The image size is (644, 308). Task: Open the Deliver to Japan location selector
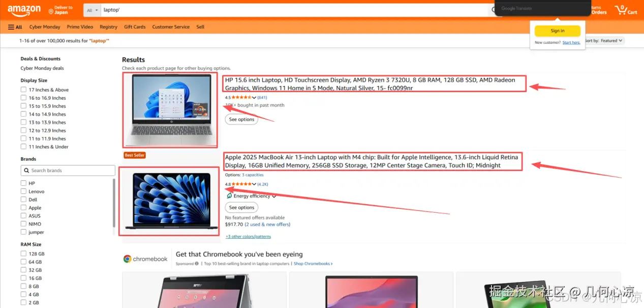point(61,10)
